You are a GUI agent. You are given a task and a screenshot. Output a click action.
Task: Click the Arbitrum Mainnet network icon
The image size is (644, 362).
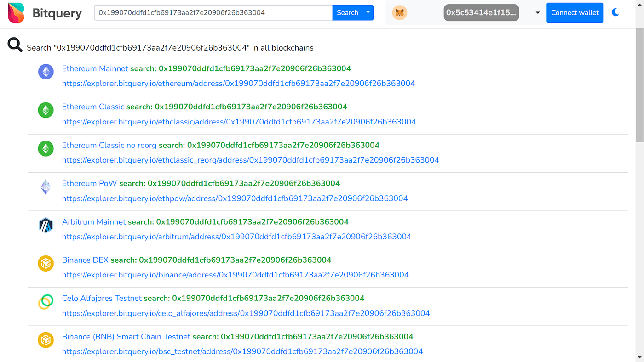(x=46, y=225)
